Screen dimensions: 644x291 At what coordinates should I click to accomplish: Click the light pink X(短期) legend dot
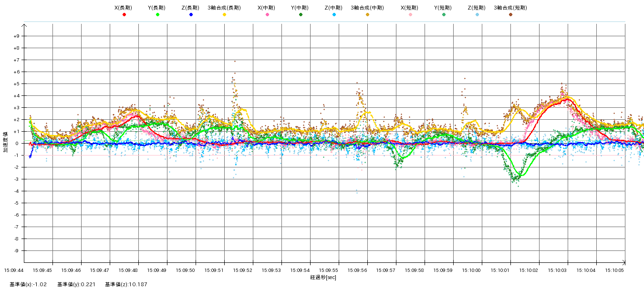tap(410, 15)
